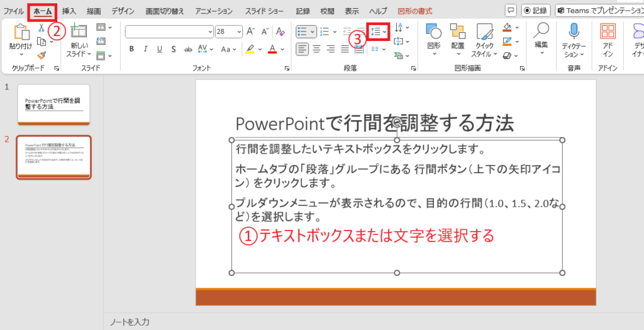Align text right
Viewport: 644px width, 330px height.
coord(331,49)
